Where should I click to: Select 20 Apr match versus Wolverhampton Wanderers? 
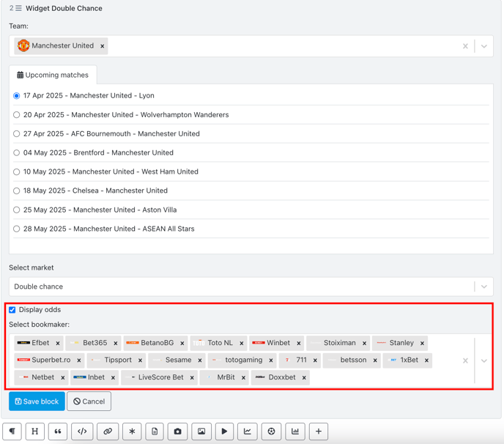point(16,115)
